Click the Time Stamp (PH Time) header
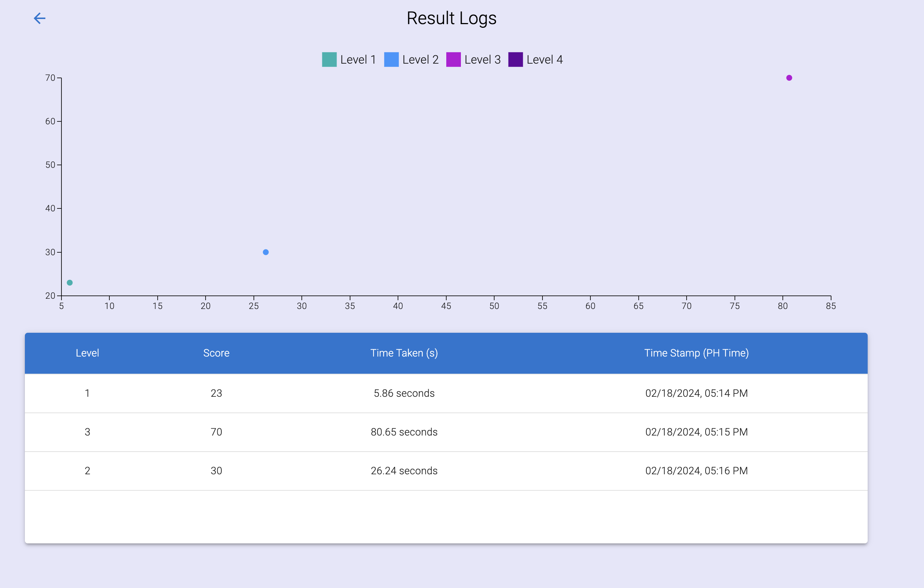 (696, 353)
